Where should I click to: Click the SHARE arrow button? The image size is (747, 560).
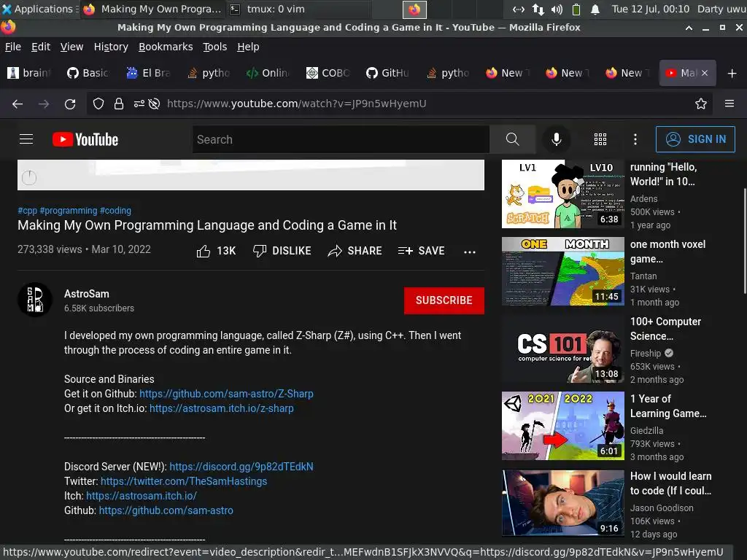coord(355,251)
